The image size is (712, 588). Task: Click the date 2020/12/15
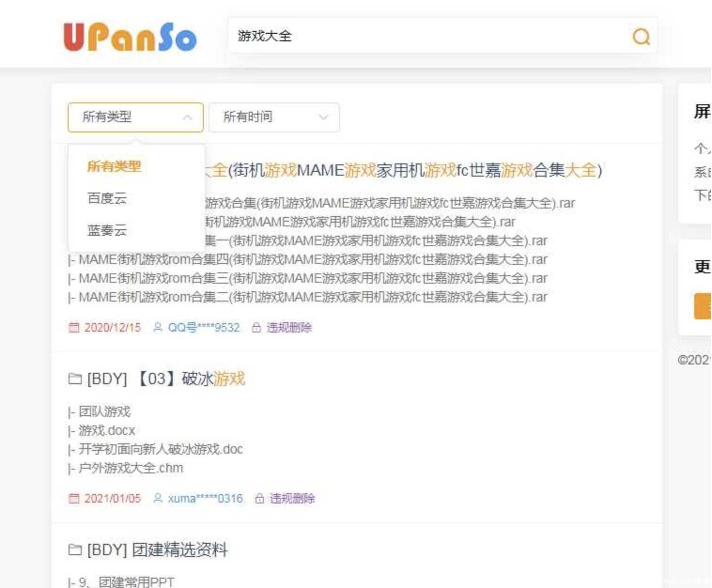112,327
